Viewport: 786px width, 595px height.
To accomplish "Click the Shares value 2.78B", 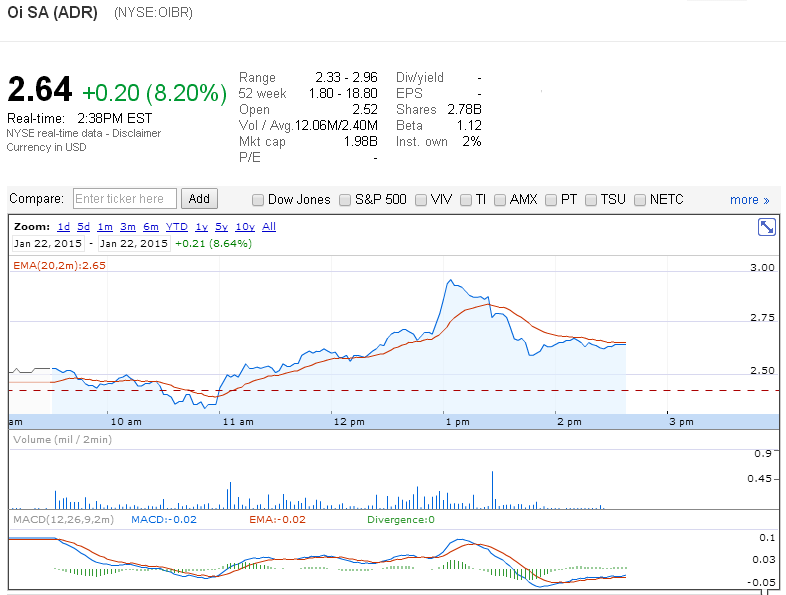I will point(464,109).
